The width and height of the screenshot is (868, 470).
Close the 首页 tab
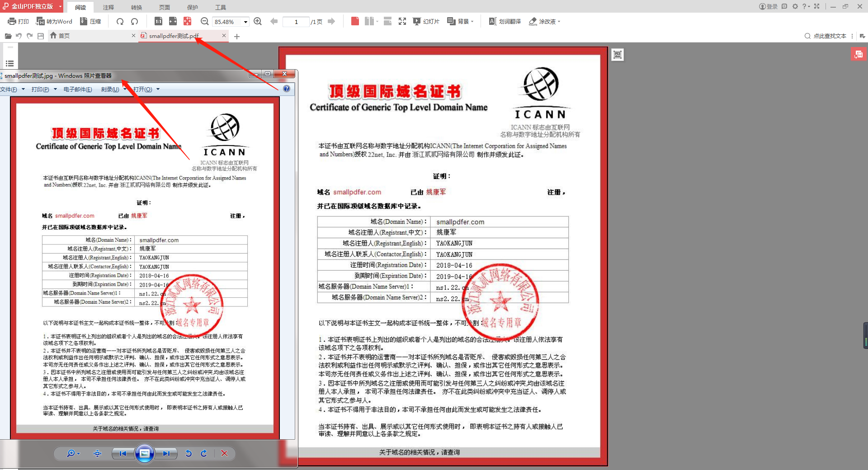(133, 35)
